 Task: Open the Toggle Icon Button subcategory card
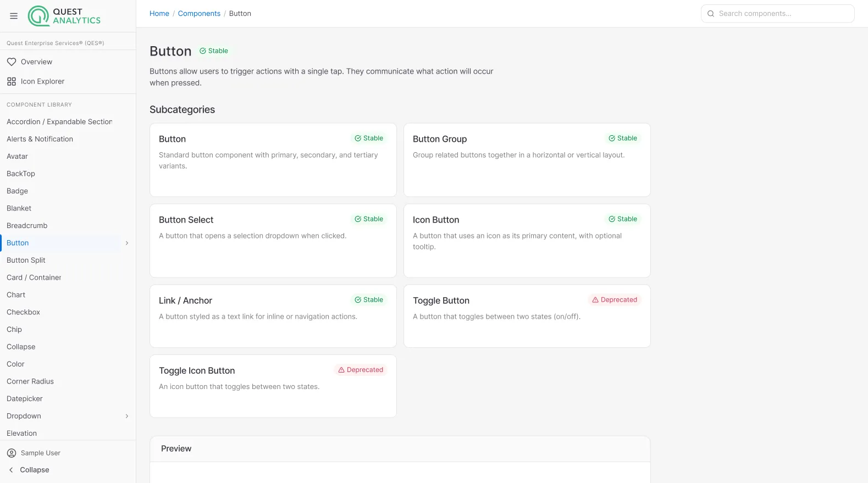273,386
